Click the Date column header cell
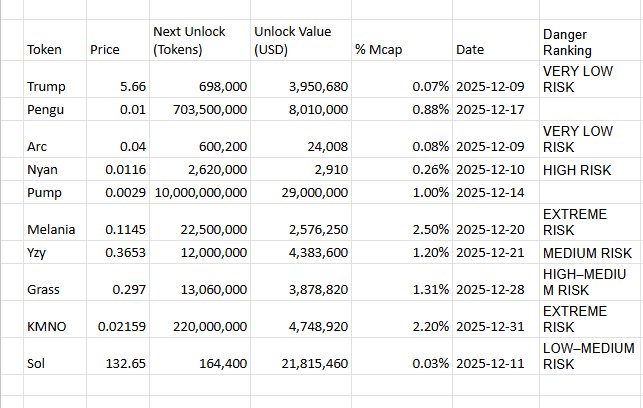 pyautogui.click(x=470, y=49)
